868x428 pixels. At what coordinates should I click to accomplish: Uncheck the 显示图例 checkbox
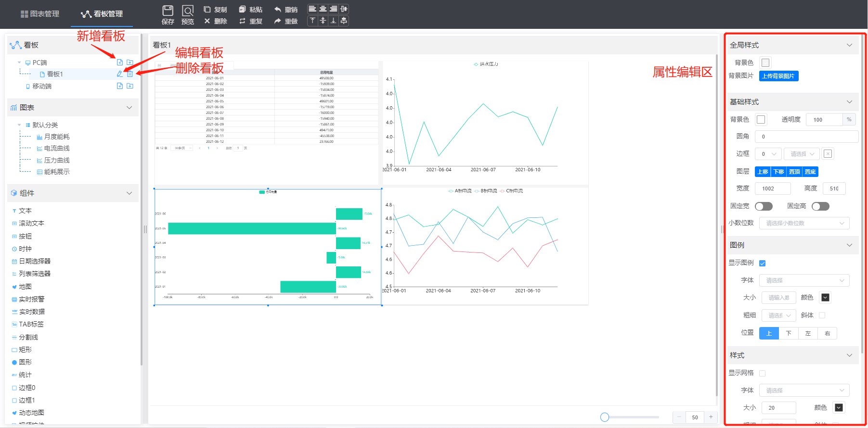(x=763, y=263)
